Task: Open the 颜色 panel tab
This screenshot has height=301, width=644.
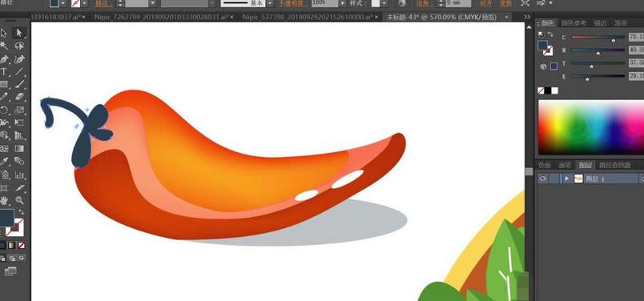Action: click(x=547, y=23)
